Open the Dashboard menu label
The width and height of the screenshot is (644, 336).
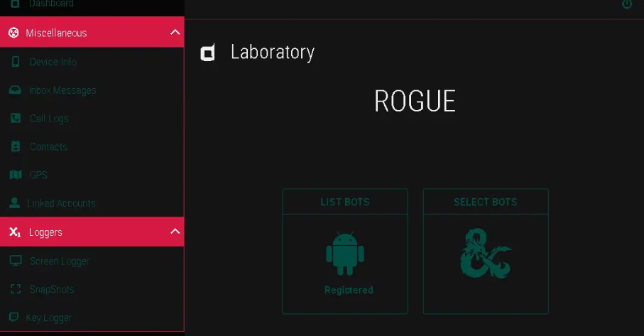point(51,4)
